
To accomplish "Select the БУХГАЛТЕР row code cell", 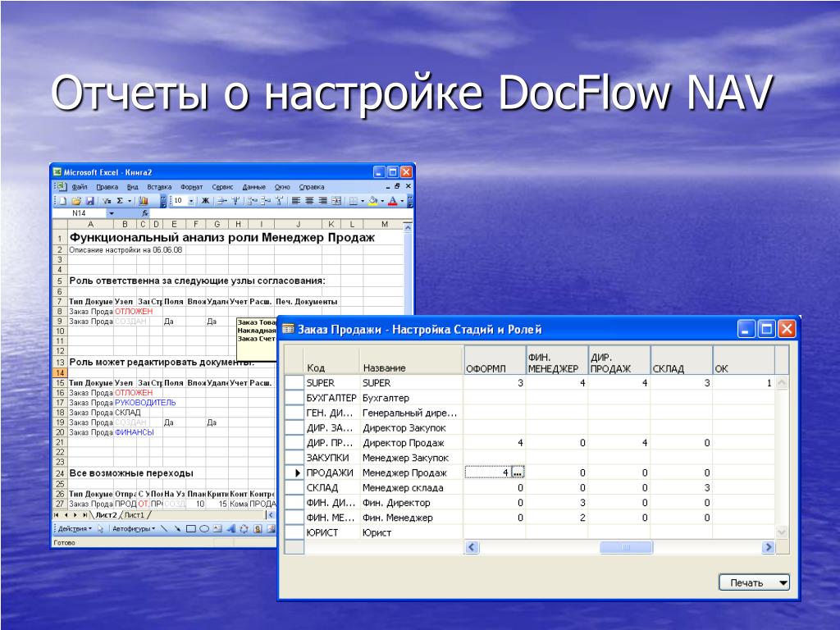I will [331, 398].
